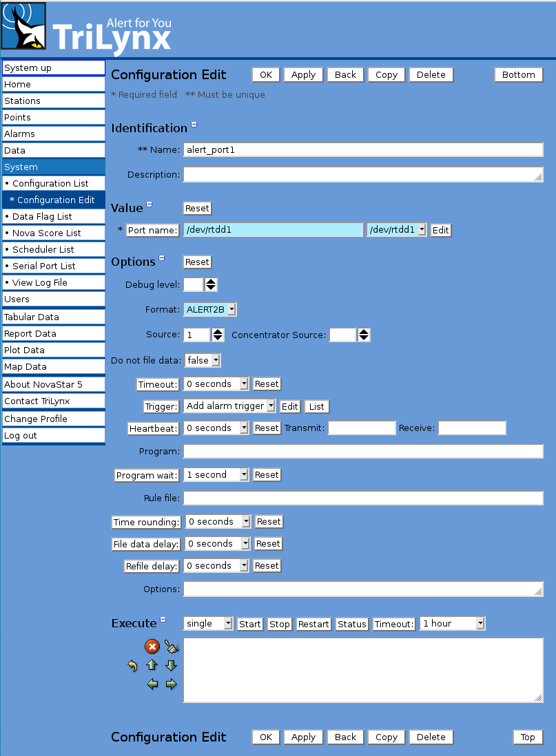Click the red X icon in Execute
The height and width of the screenshot is (756, 556).
(152, 647)
